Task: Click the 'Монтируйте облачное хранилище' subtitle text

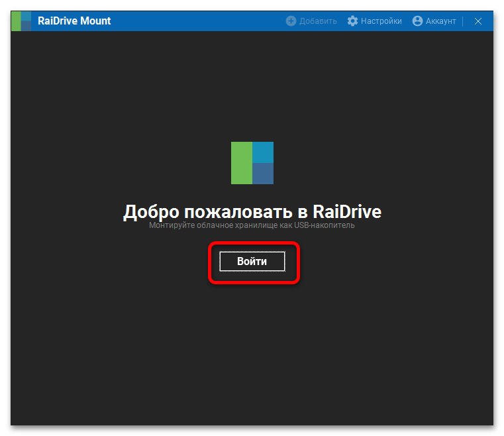Action: coord(252,225)
